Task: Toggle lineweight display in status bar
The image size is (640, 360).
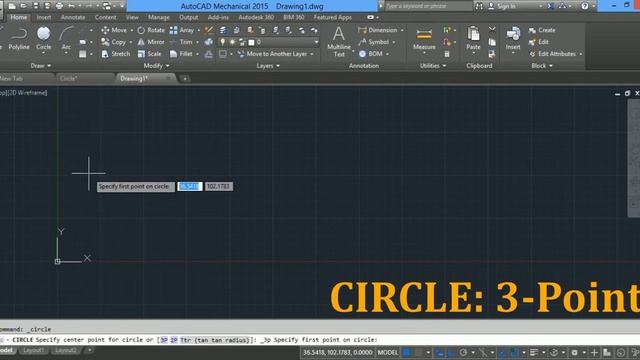Action: click(x=533, y=352)
